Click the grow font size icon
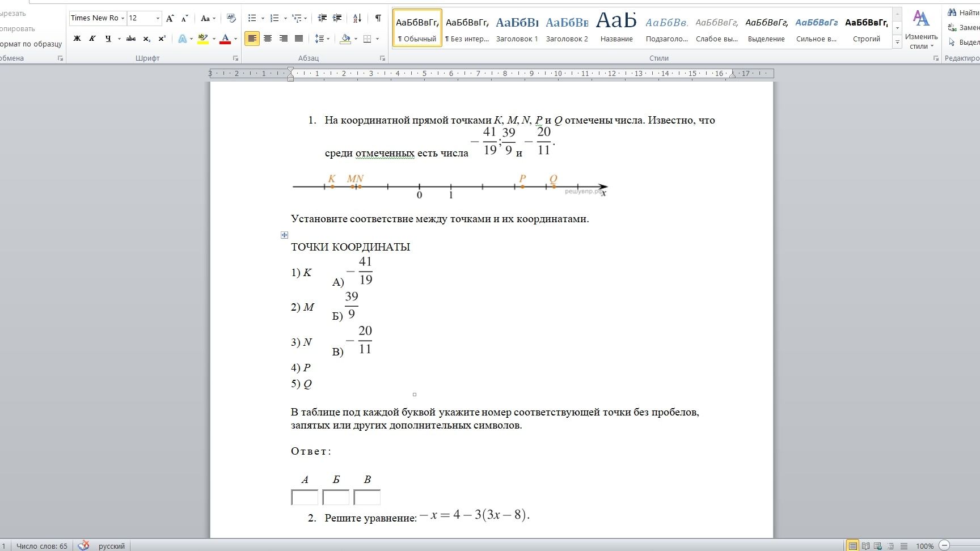The image size is (980, 551). (x=170, y=18)
